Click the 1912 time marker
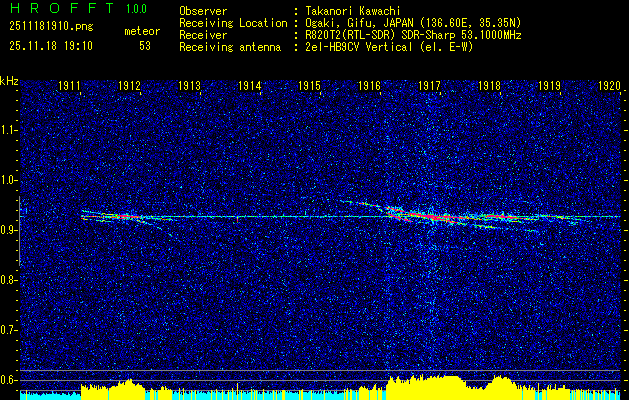629x400 pixels. (x=129, y=85)
